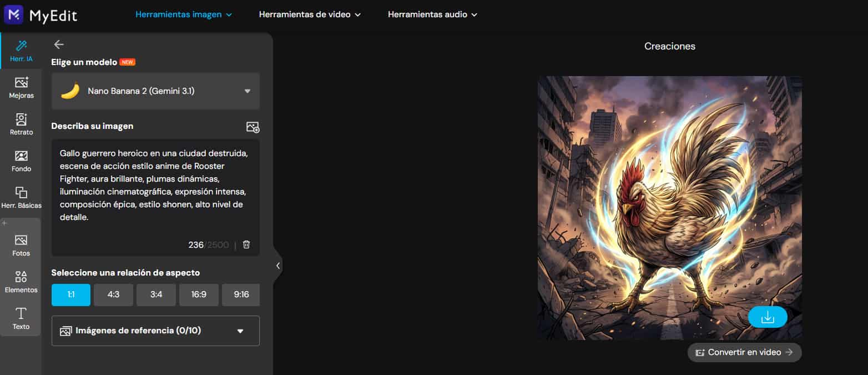This screenshot has width=868, height=375.
Task: Open Herramientas audio menu
Action: (432, 14)
